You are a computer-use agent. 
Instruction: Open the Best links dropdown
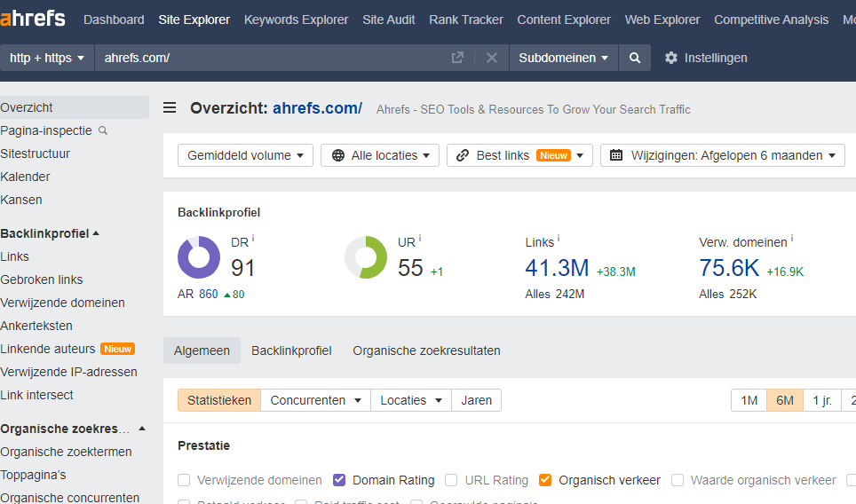[x=519, y=155]
